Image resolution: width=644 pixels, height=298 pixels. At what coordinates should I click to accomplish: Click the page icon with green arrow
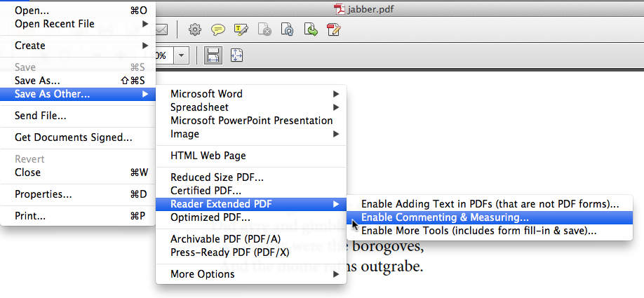coord(311,29)
